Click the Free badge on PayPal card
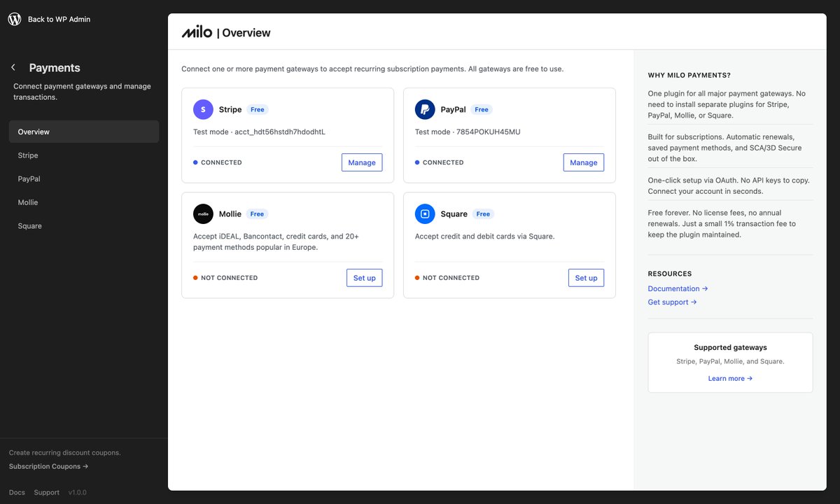The image size is (840, 504). pyautogui.click(x=482, y=110)
